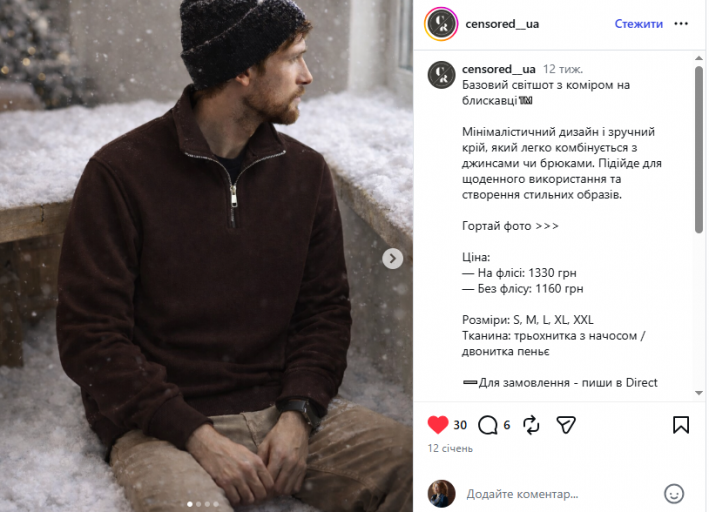709x512 pixels.
Task: Open censored__ua username in caption
Action: [498, 69]
